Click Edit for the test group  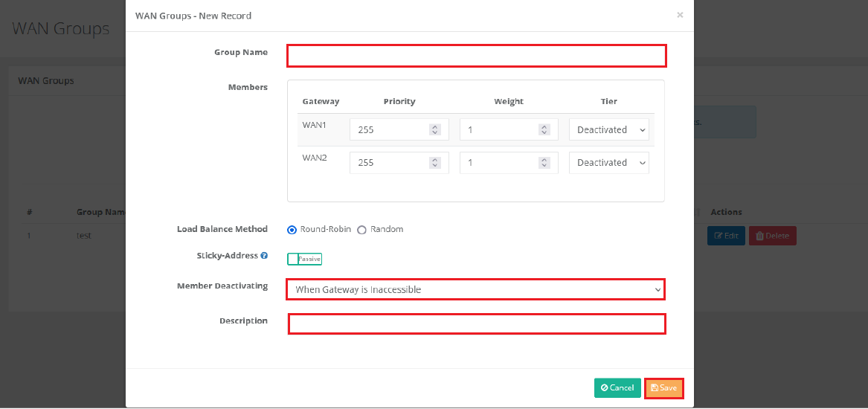(x=725, y=236)
